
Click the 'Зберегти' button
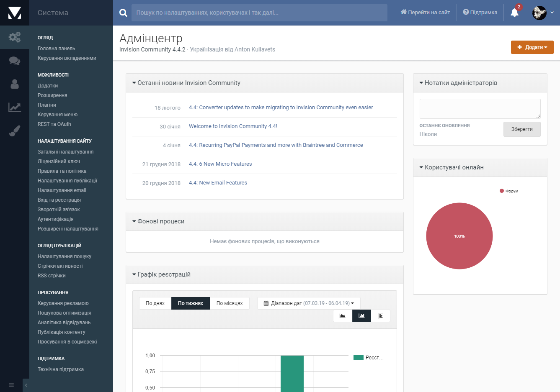pyautogui.click(x=522, y=129)
